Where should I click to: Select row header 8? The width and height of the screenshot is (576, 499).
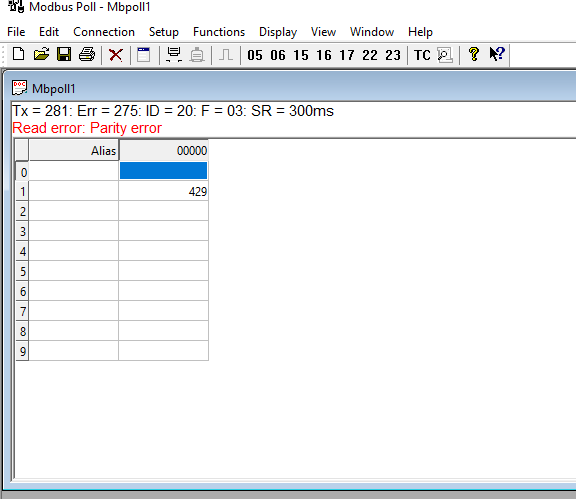[22, 331]
